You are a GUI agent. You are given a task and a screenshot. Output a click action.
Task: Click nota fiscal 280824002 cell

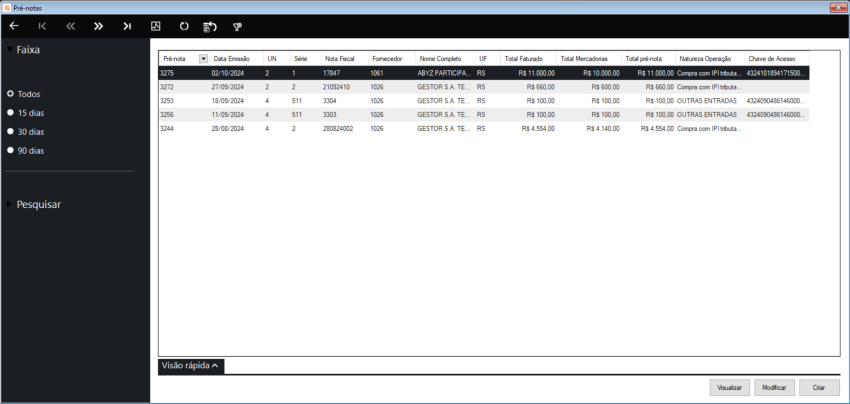pos(338,129)
